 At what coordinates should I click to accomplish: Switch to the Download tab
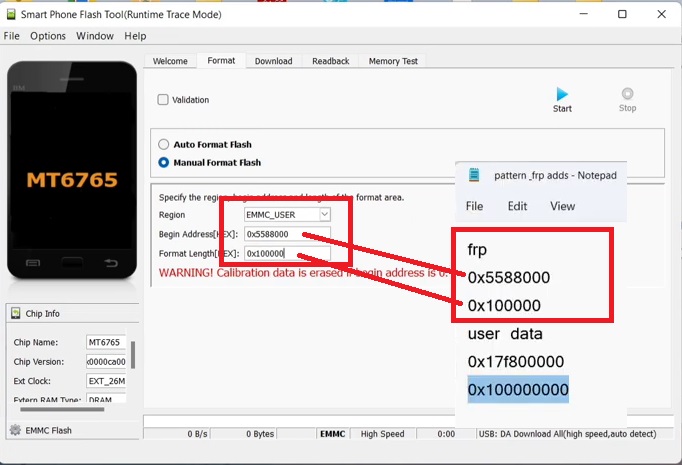pos(274,61)
